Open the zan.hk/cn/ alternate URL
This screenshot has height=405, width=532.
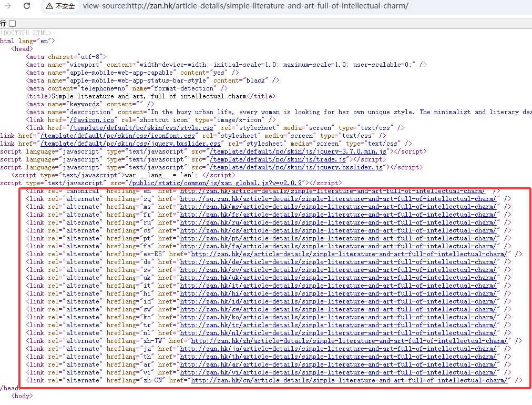pos(349,380)
